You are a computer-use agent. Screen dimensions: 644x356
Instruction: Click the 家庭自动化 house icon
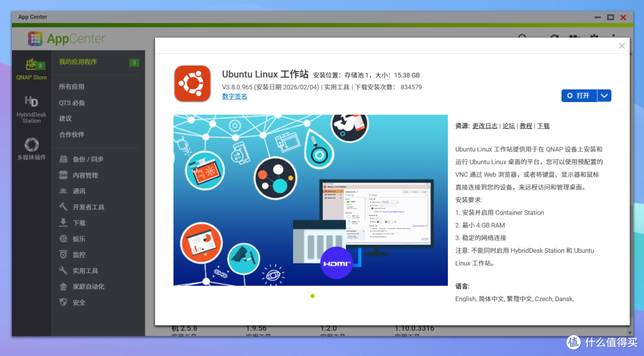tap(63, 287)
